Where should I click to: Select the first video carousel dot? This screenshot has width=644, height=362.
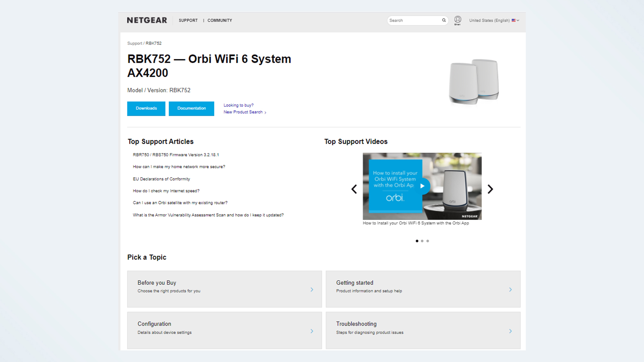[x=417, y=241]
